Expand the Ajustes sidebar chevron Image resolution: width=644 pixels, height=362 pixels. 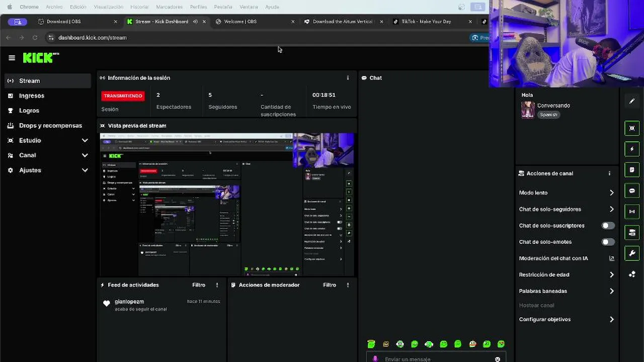point(85,170)
